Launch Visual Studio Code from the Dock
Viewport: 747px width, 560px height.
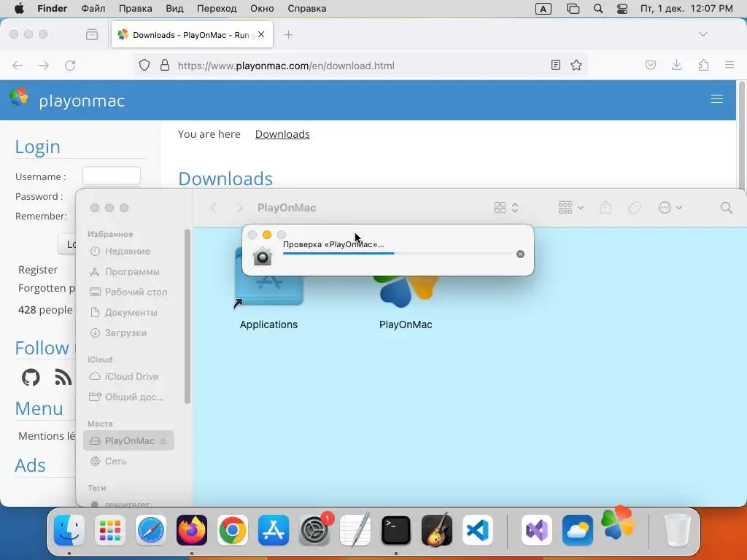tap(477, 530)
